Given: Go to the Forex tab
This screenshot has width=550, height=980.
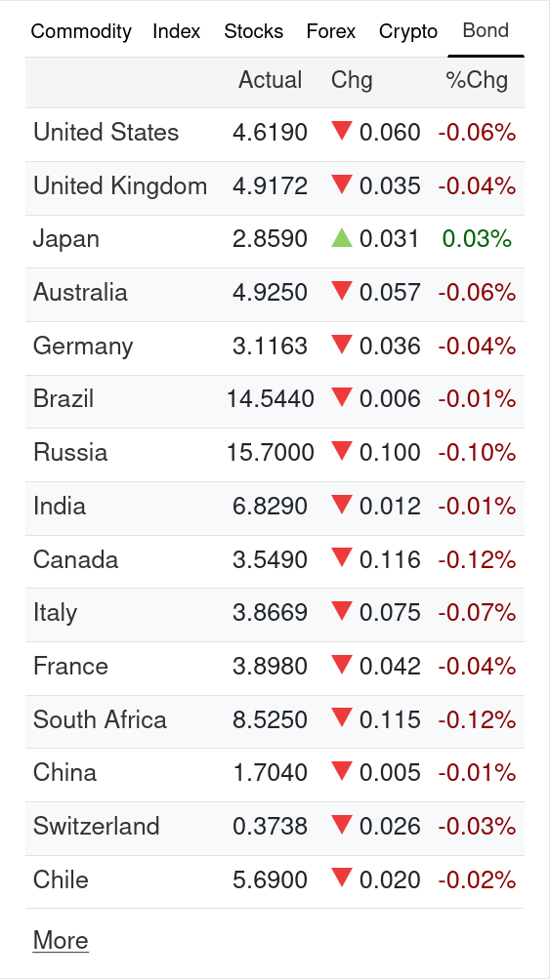Looking at the screenshot, I should (x=331, y=31).
